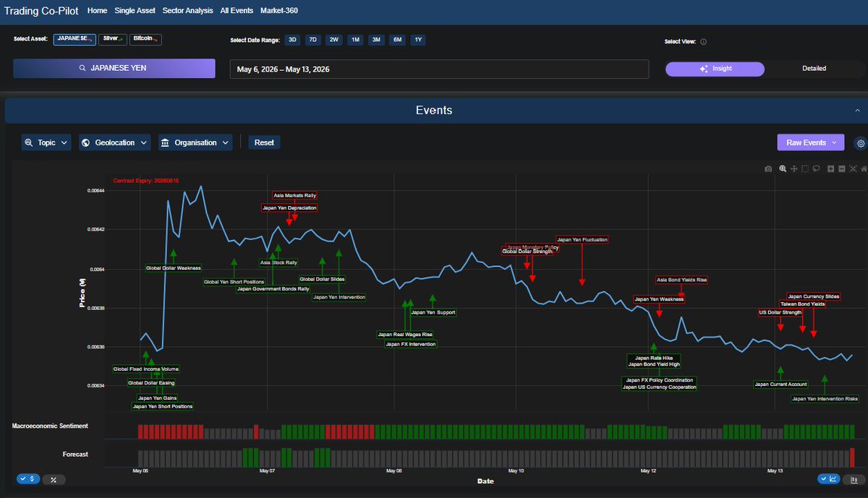Select the 3D date range
Viewport: 868px width, 498px height.
(x=292, y=40)
